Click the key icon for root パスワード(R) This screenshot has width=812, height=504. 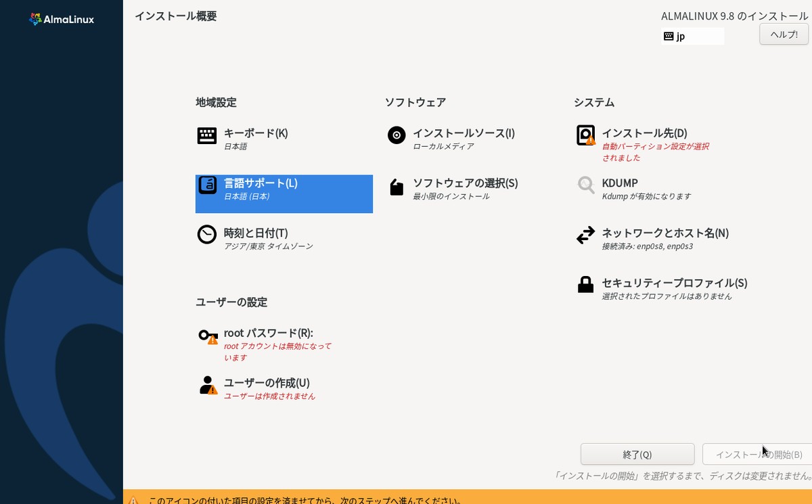coord(208,336)
